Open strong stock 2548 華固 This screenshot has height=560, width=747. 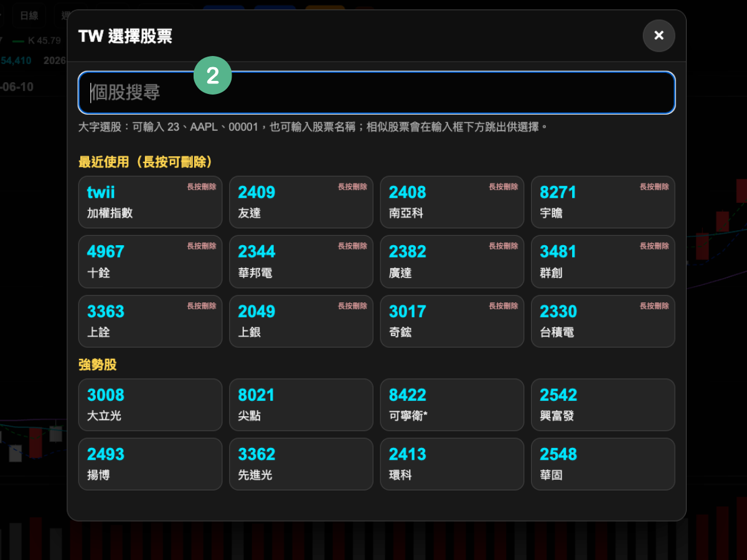[x=603, y=464]
